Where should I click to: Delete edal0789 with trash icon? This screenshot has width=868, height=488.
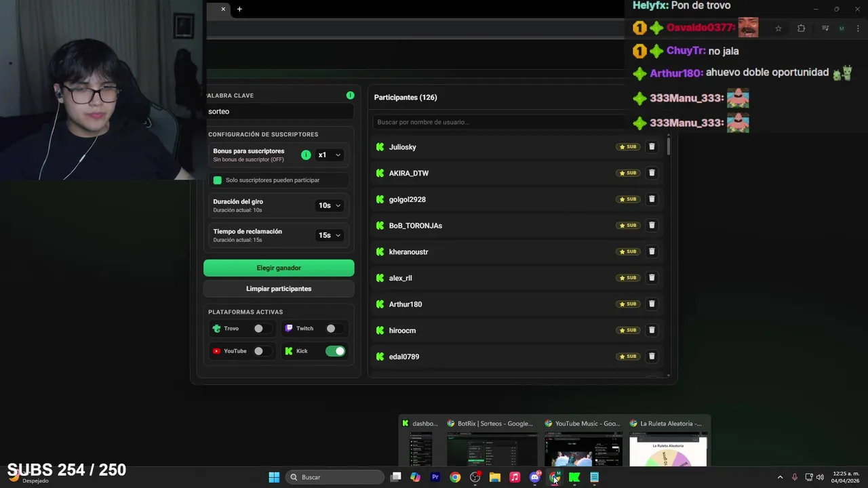652,357
